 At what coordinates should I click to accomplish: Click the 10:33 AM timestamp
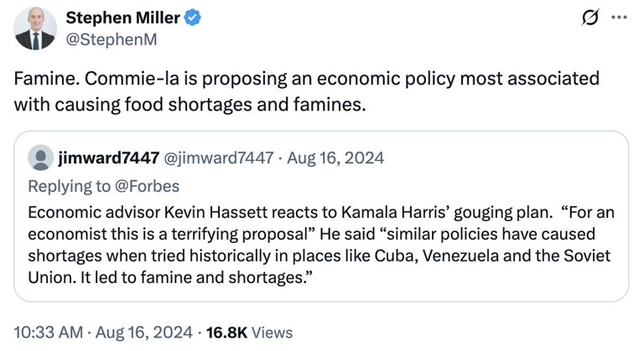[49, 332]
